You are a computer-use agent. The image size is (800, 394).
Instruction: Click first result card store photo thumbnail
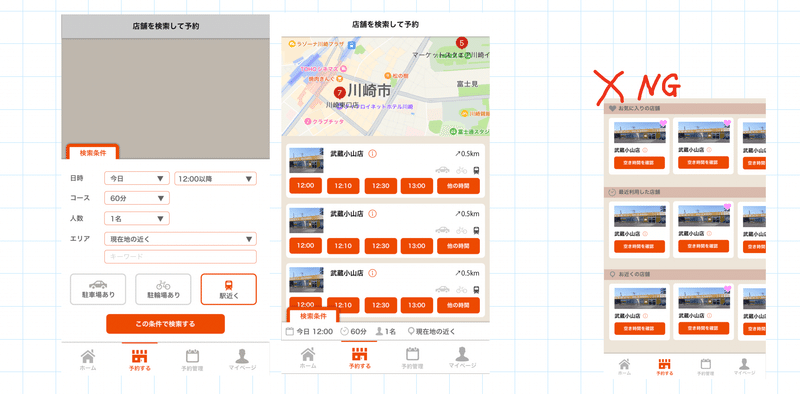306,160
